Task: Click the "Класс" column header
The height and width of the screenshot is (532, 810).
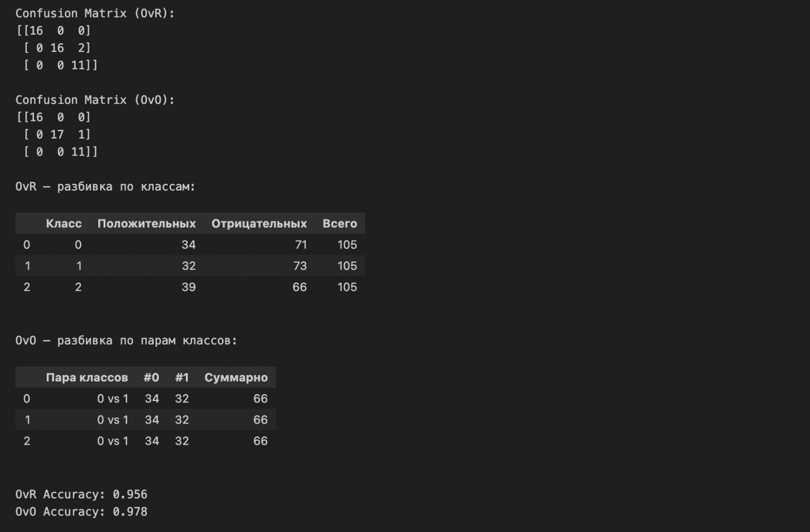Action: pos(63,224)
